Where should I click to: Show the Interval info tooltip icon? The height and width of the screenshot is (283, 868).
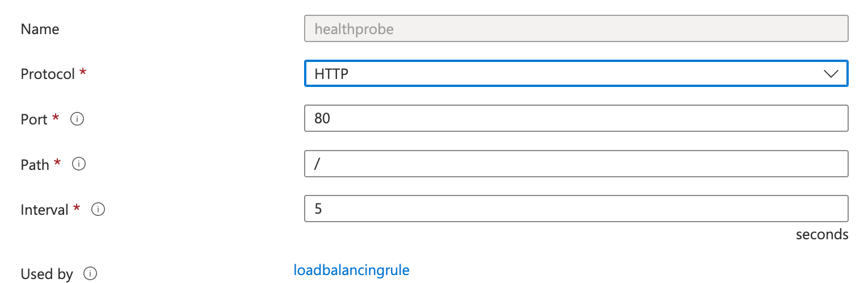pos(99,210)
